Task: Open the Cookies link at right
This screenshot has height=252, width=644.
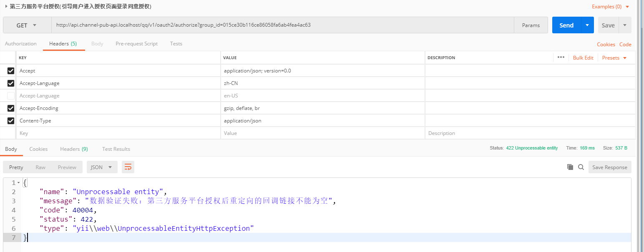Action: (x=606, y=45)
